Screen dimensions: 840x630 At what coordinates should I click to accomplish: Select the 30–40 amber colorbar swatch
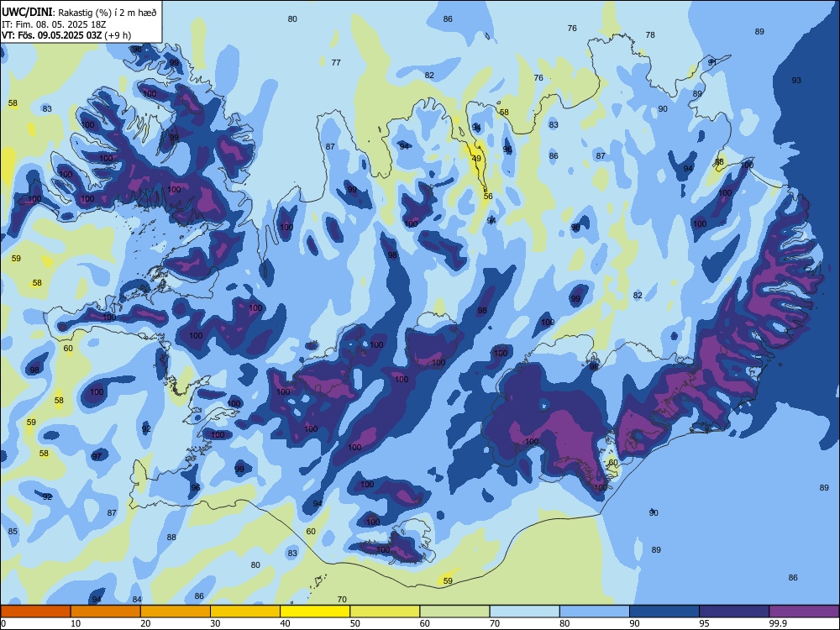(x=245, y=612)
